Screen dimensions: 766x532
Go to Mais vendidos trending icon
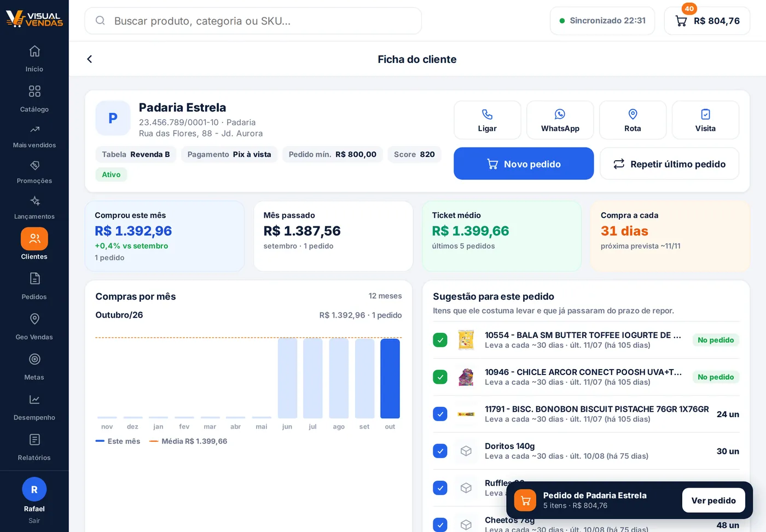(x=34, y=130)
